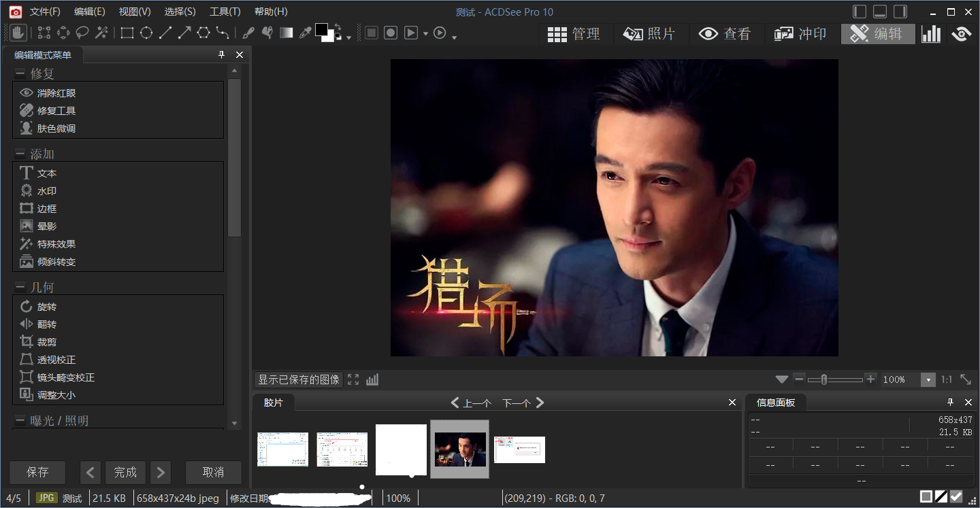The width and height of the screenshot is (980, 508).
Task: Switch to 照片 (Photos) mode
Action: pos(649,34)
